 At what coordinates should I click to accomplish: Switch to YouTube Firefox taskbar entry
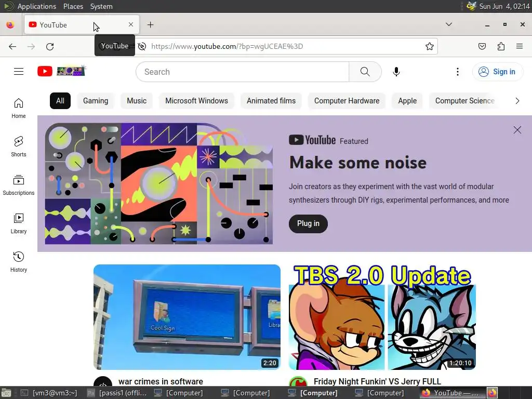[451, 393]
